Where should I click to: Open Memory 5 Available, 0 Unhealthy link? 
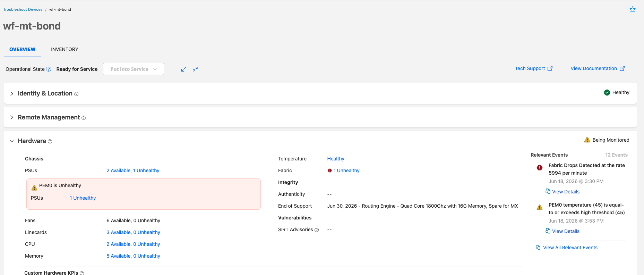click(x=133, y=256)
